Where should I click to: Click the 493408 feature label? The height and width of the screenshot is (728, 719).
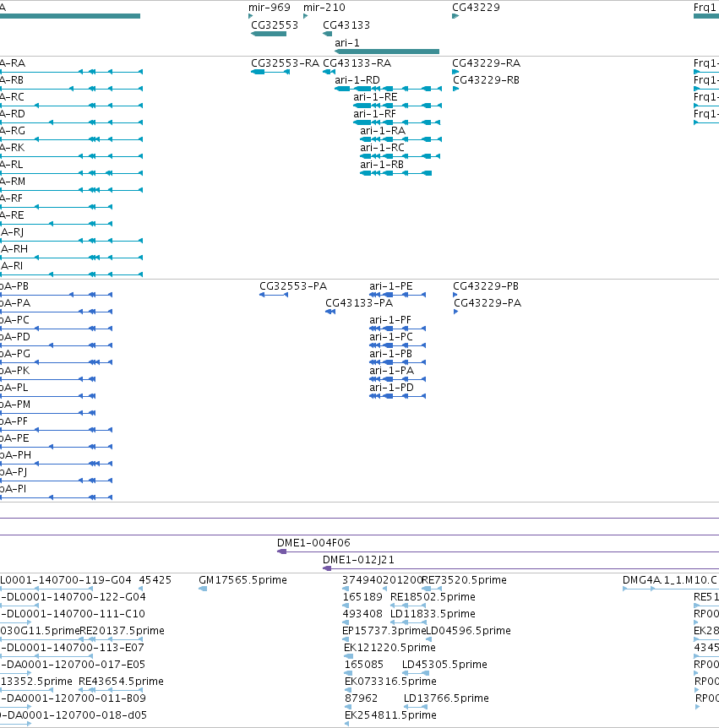coord(362,614)
